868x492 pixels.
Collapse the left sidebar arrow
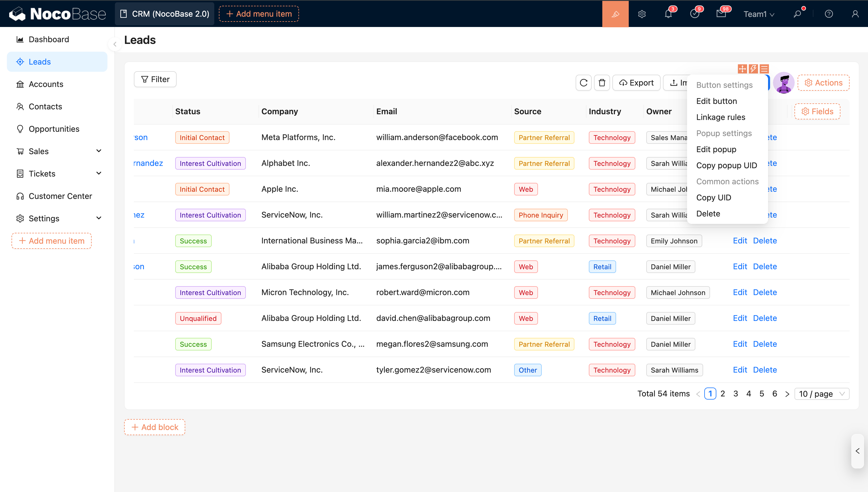click(x=115, y=44)
